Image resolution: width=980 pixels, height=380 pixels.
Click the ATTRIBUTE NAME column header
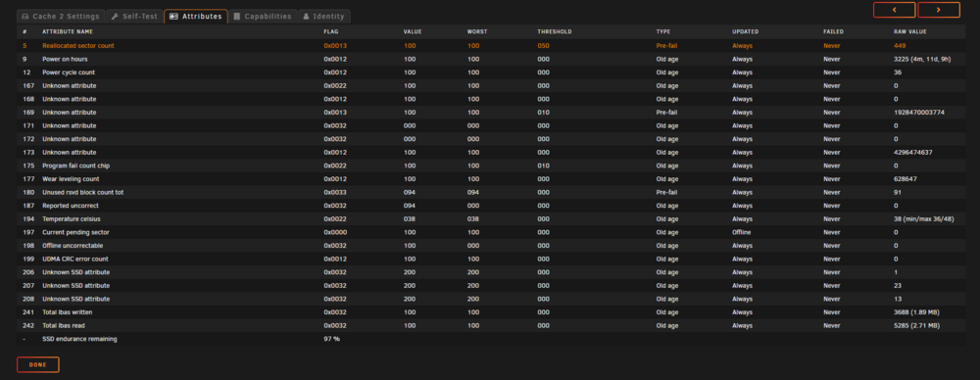68,31
